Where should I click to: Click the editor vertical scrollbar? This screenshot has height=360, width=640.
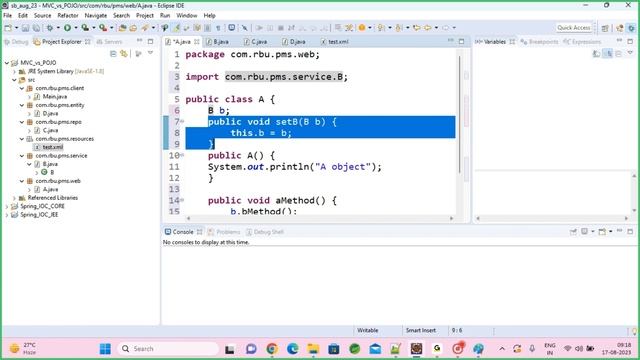459,114
